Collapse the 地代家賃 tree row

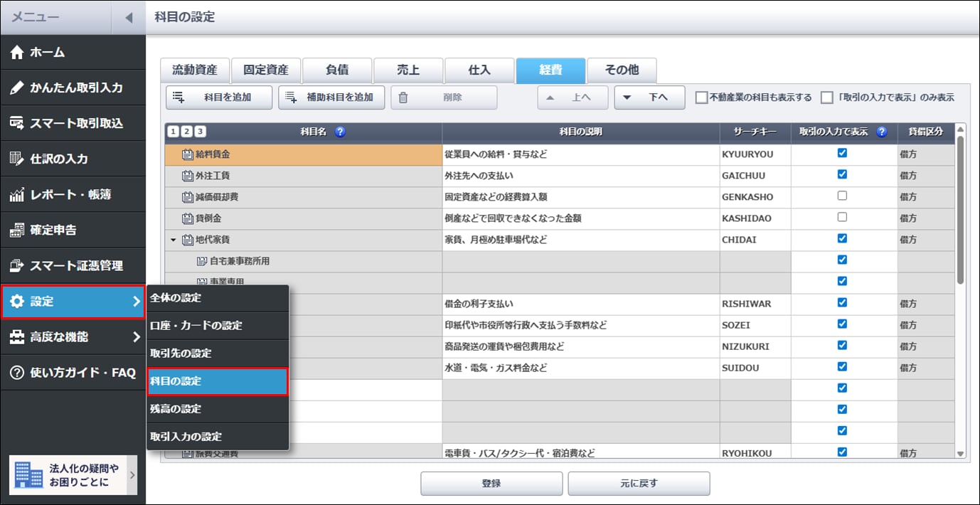coord(173,240)
